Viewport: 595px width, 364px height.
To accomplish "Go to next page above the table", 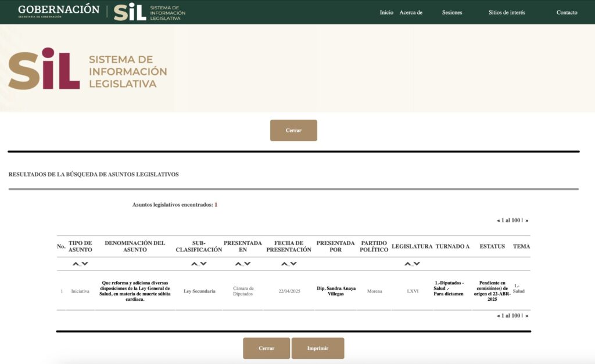I will point(526,220).
